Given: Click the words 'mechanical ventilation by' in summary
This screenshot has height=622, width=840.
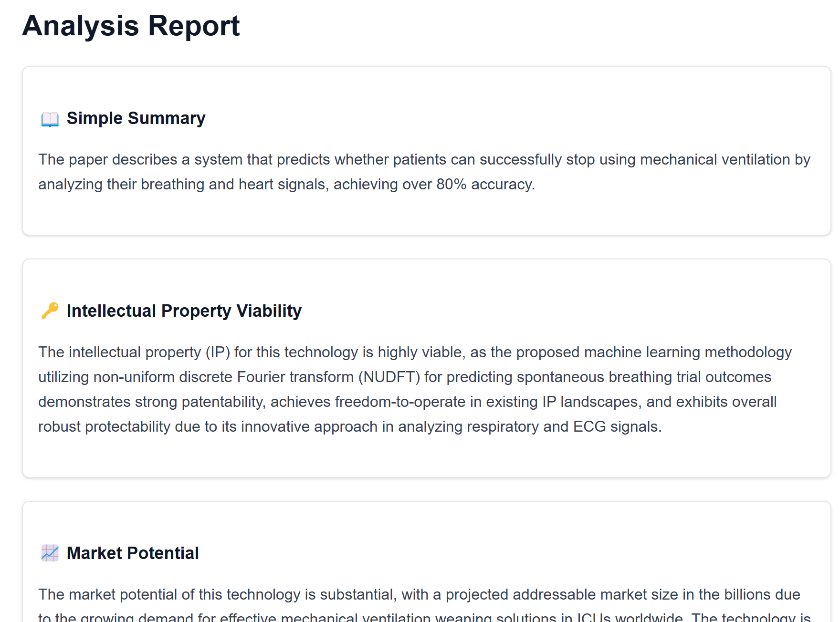Looking at the screenshot, I should click(725, 159).
